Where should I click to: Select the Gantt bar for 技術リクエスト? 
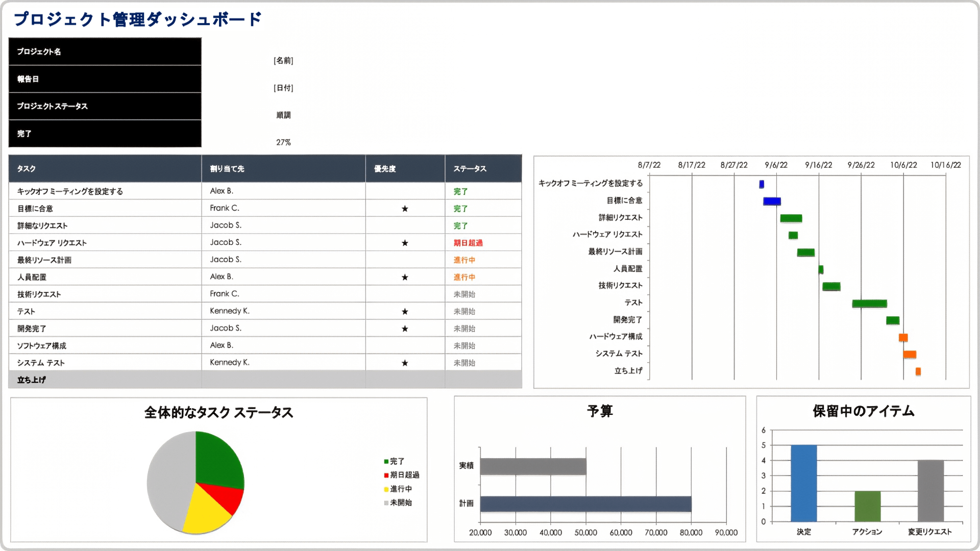(831, 286)
